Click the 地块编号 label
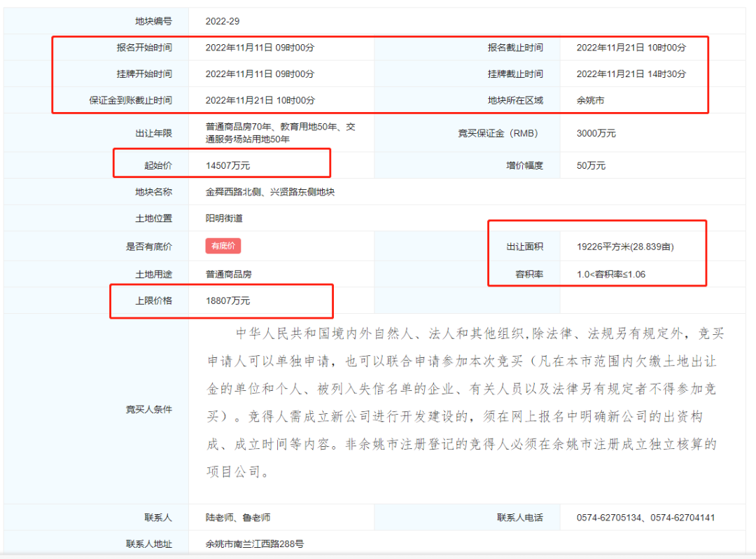The width and height of the screenshot is (756, 559). [x=153, y=21]
